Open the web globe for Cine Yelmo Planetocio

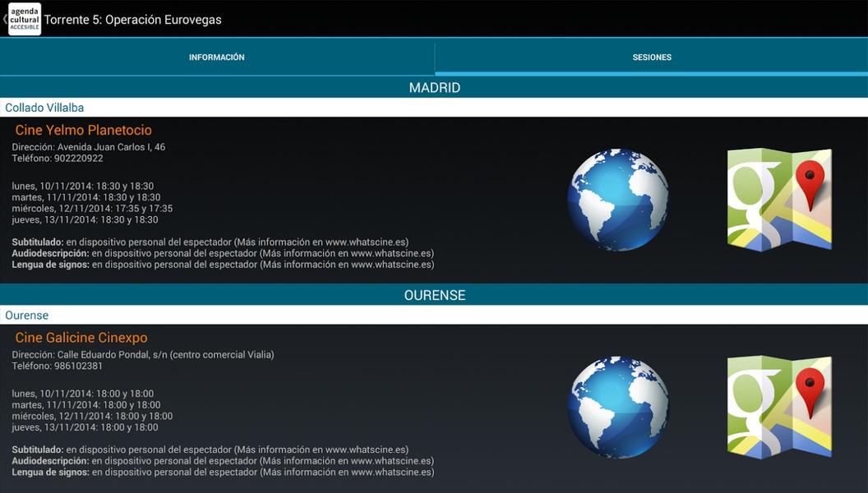618,200
